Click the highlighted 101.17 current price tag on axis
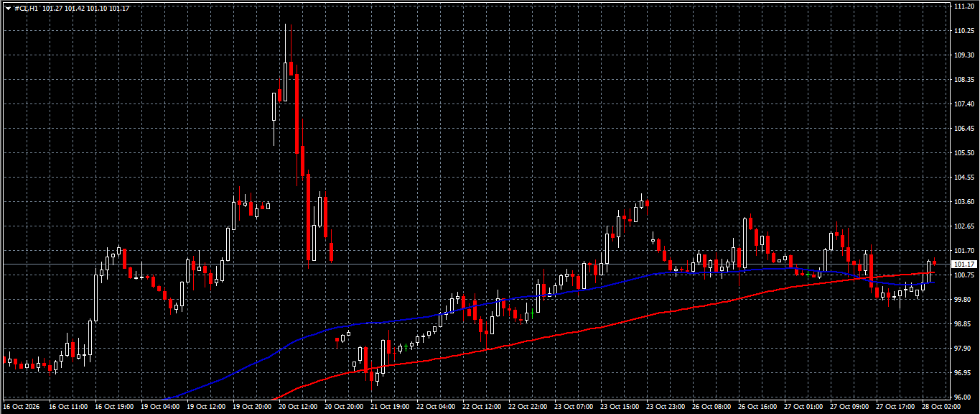Image resolution: width=980 pixels, height=414 pixels. pos(964,264)
